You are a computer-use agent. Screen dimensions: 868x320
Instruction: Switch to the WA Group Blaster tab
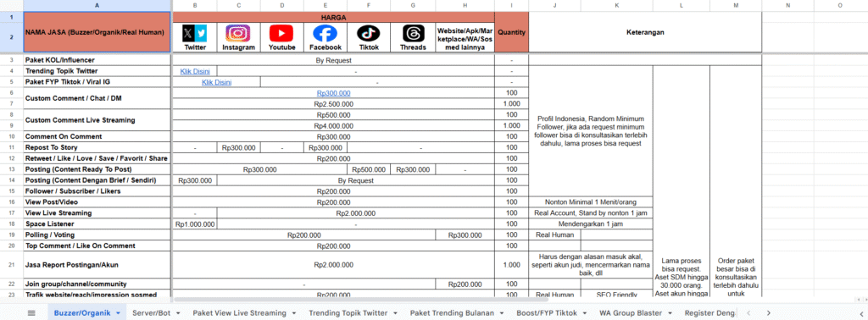click(x=632, y=313)
